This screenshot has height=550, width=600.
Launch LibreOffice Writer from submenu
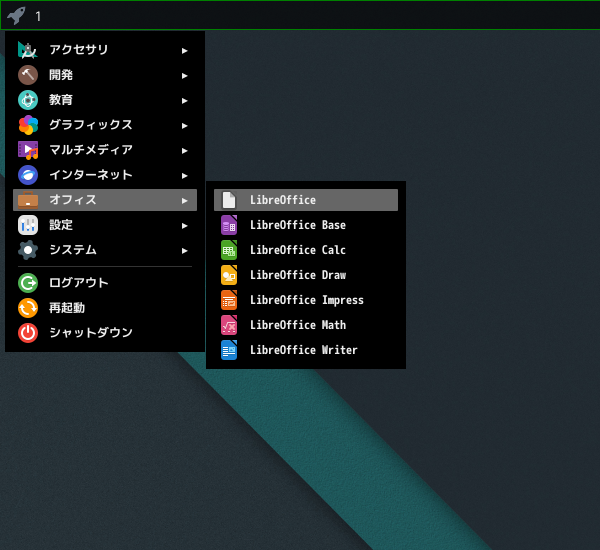pyautogui.click(x=306, y=350)
